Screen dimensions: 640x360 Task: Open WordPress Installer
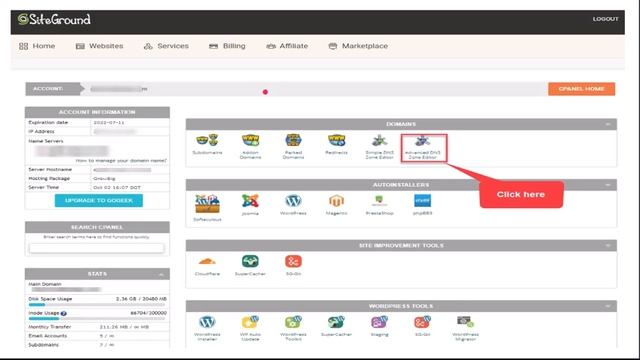tap(207, 328)
